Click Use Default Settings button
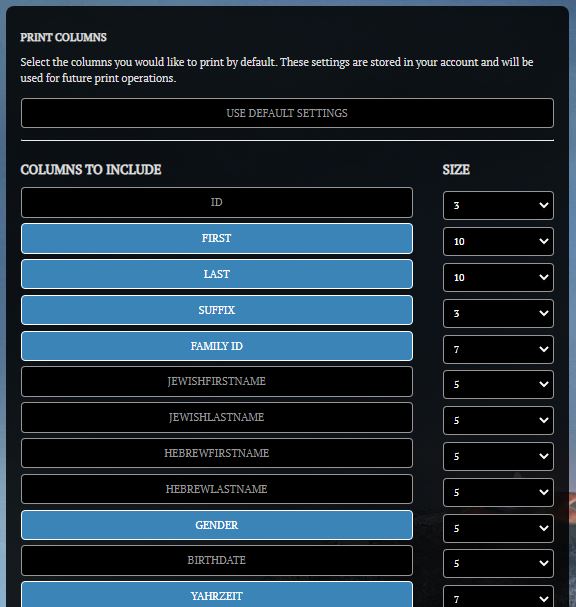576x607 pixels. click(x=287, y=113)
